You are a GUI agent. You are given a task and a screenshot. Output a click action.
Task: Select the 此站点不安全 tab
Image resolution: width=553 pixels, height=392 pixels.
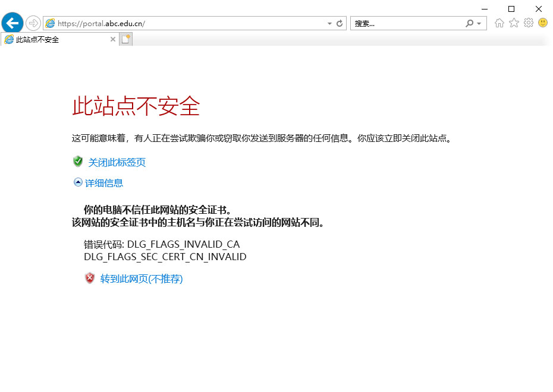tap(59, 39)
